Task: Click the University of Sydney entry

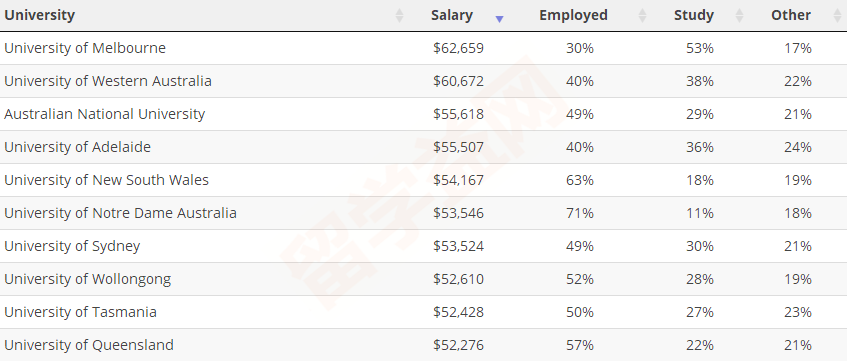Action: pyautogui.click(x=72, y=246)
